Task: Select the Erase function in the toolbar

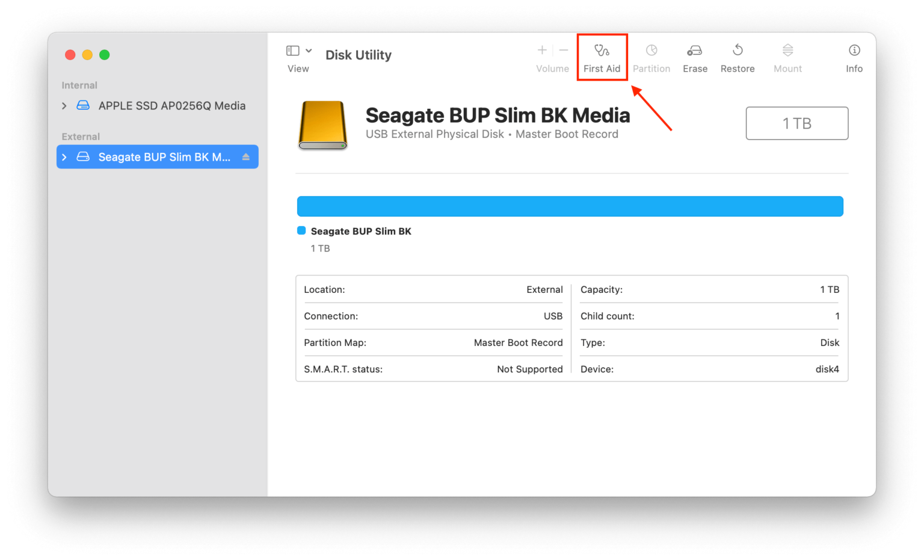Action: pyautogui.click(x=695, y=57)
